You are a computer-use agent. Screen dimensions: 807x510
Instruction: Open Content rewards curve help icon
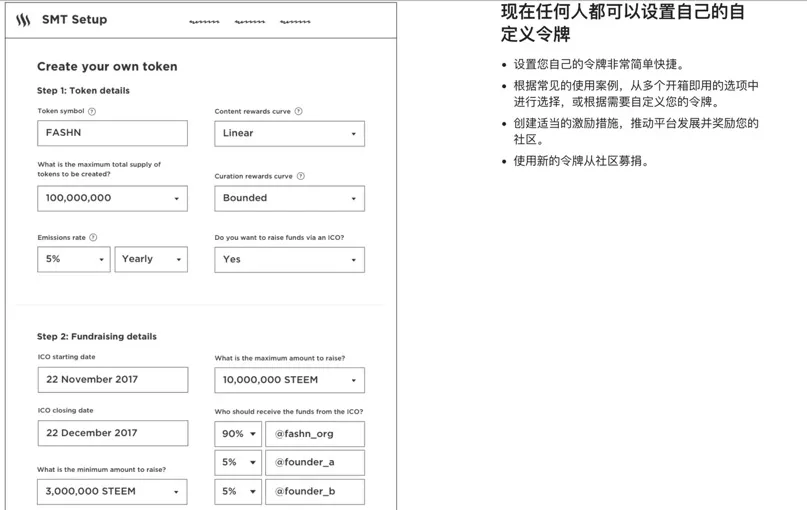[299, 111]
